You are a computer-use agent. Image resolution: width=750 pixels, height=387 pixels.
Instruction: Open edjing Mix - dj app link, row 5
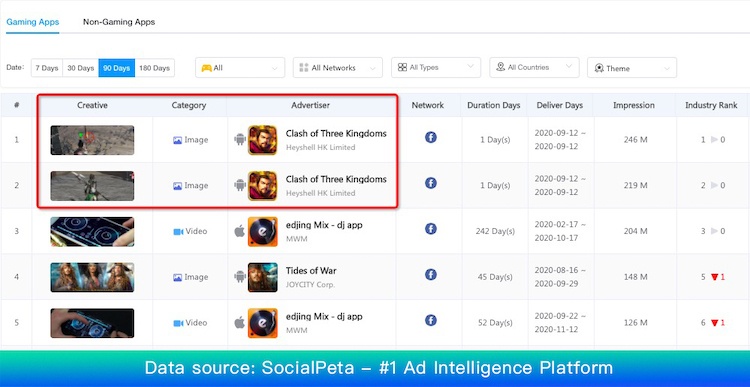[x=324, y=316]
